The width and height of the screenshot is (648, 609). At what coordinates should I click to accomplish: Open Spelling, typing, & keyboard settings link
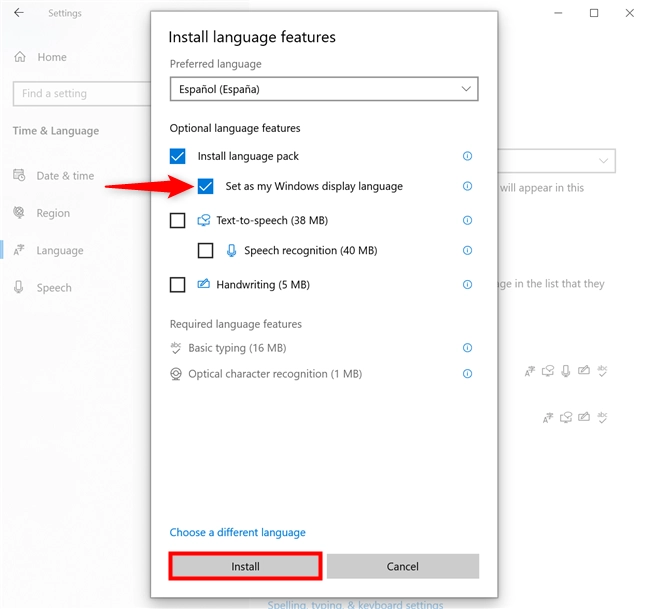(355, 604)
